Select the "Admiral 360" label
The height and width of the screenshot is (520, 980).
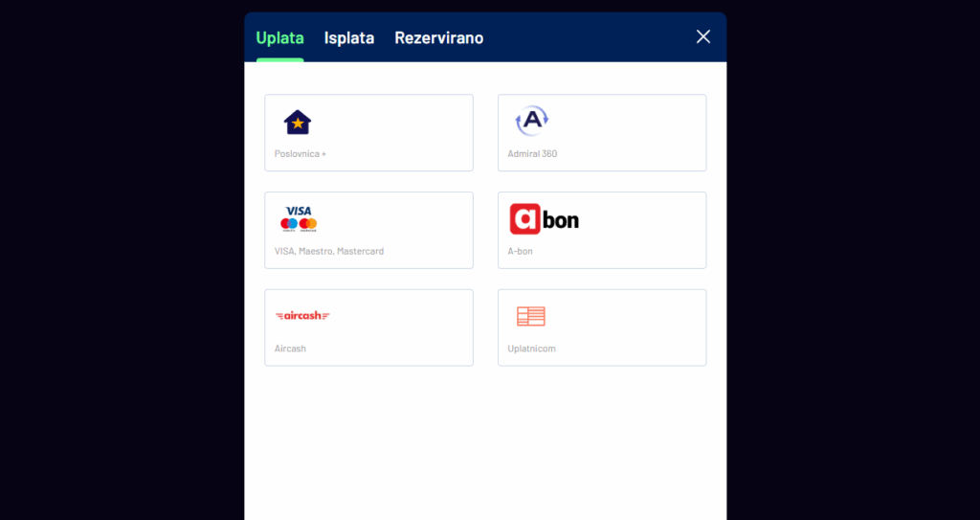tap(532, 153)
